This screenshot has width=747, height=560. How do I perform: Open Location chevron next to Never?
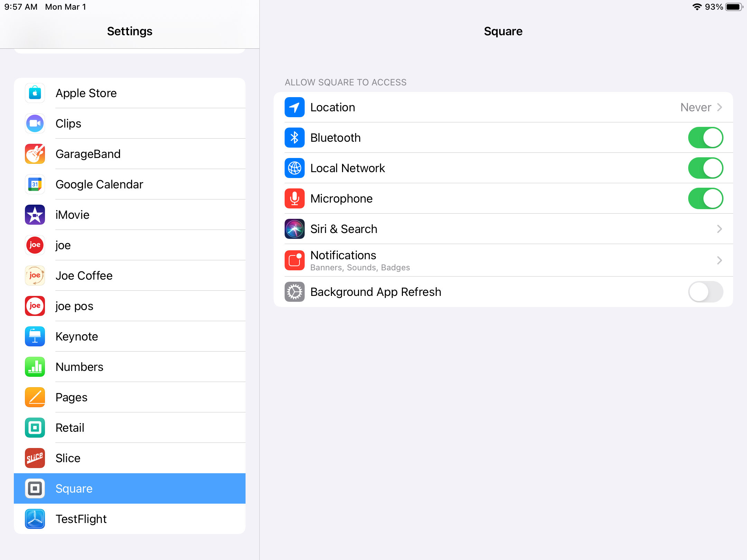point(720,107)
